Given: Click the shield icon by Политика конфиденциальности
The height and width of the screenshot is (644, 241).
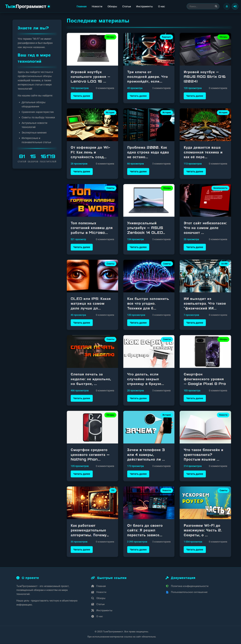Looking at the screenshot, I should click(x=167, y=586).
